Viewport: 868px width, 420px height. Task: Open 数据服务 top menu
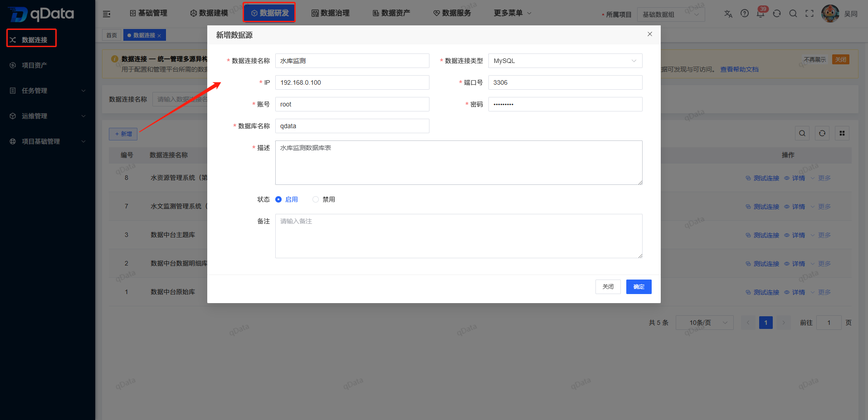pos(452,13)
